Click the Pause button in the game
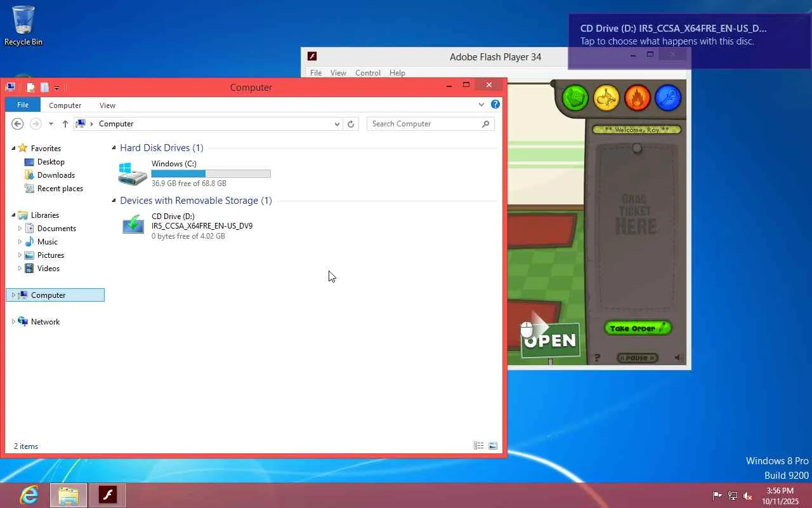 [x=638, y=358]
